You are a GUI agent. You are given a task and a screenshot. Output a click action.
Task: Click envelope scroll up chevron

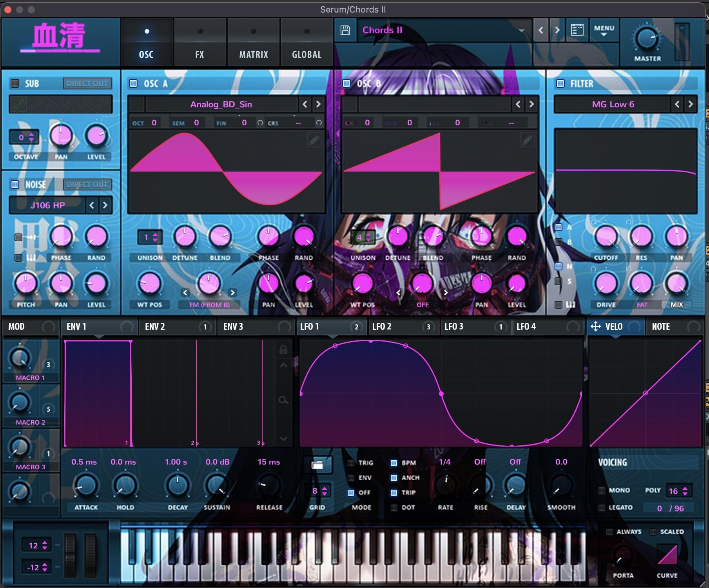point(283,365)
